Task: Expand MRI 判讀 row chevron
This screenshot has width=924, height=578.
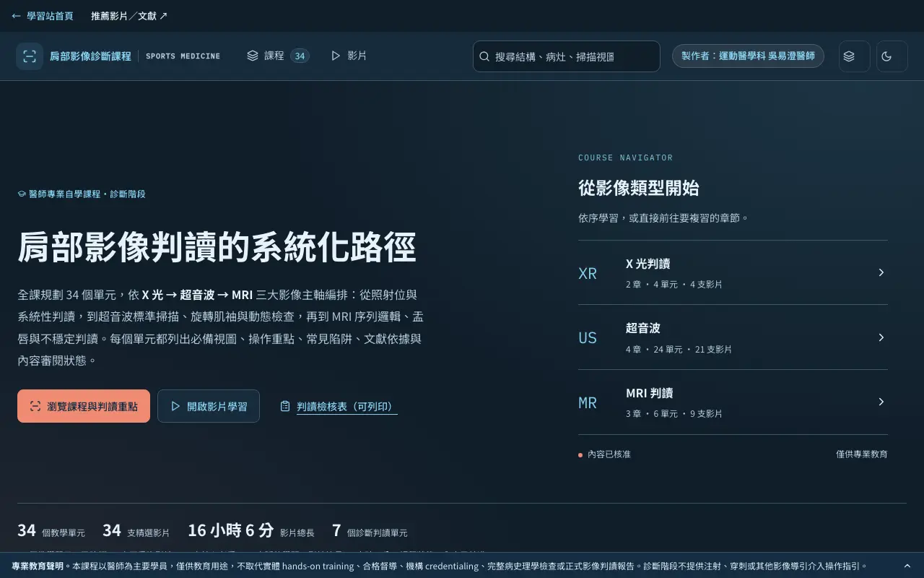Action: (881, 402)
